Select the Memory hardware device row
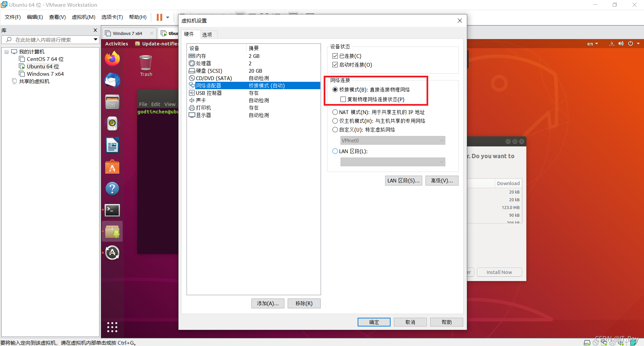 point(253,56)
